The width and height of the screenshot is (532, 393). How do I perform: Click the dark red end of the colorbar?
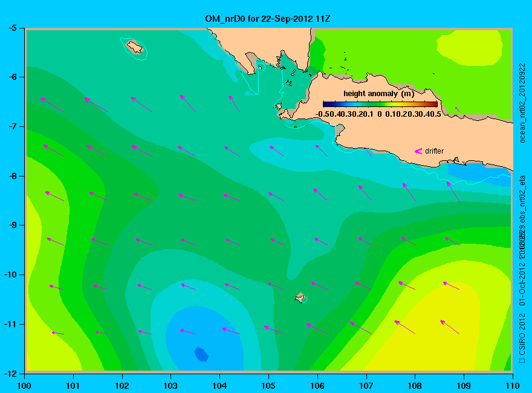(x=433, y=104)
